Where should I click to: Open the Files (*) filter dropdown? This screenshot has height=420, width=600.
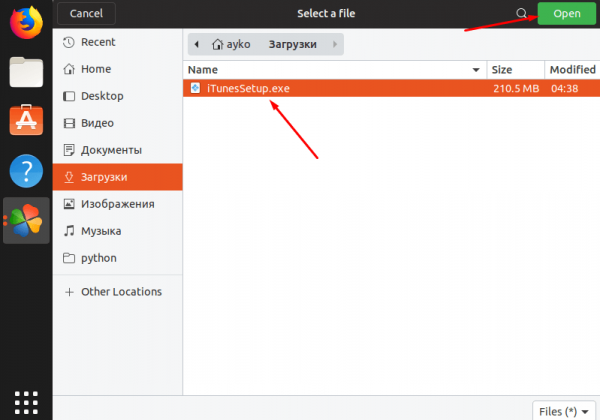[564, 412]
